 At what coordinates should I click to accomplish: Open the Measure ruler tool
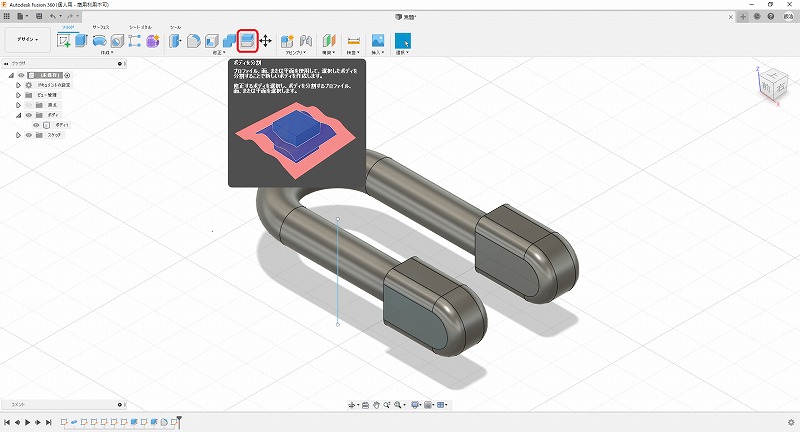(354, 41)
